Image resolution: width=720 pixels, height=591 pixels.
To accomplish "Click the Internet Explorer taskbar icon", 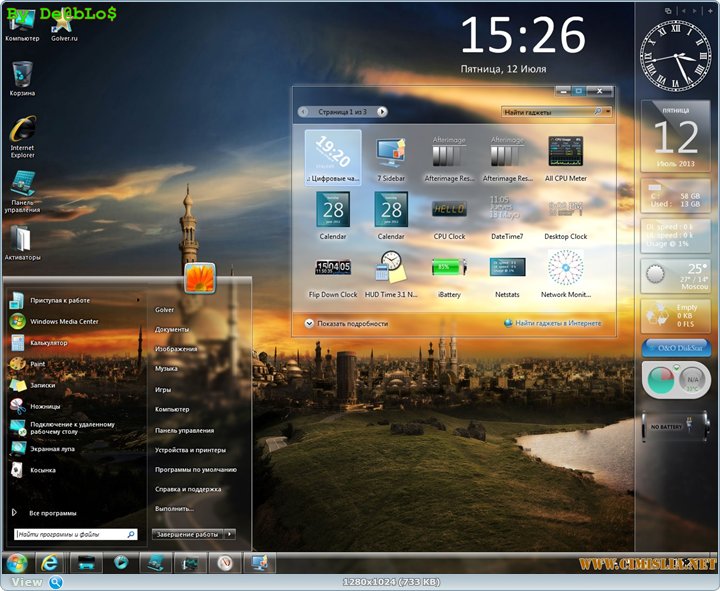I will point(50,562).
